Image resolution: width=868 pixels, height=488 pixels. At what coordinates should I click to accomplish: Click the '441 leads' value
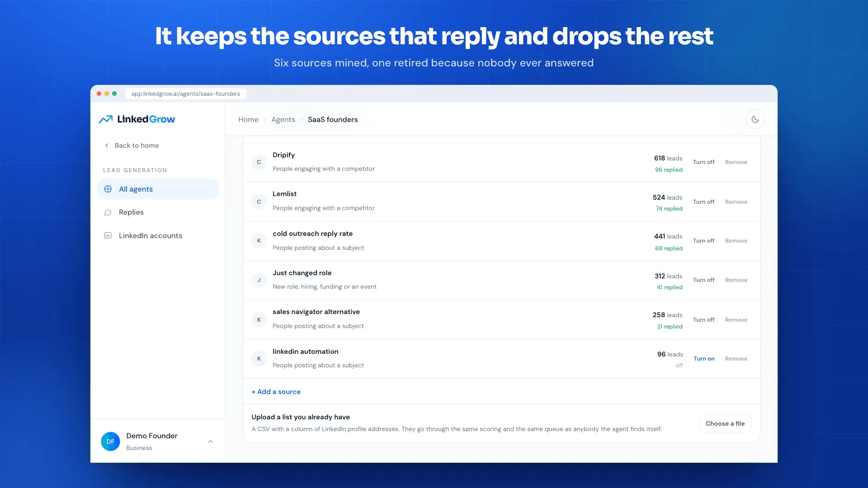pyautogui.click(x=668, y=236)
